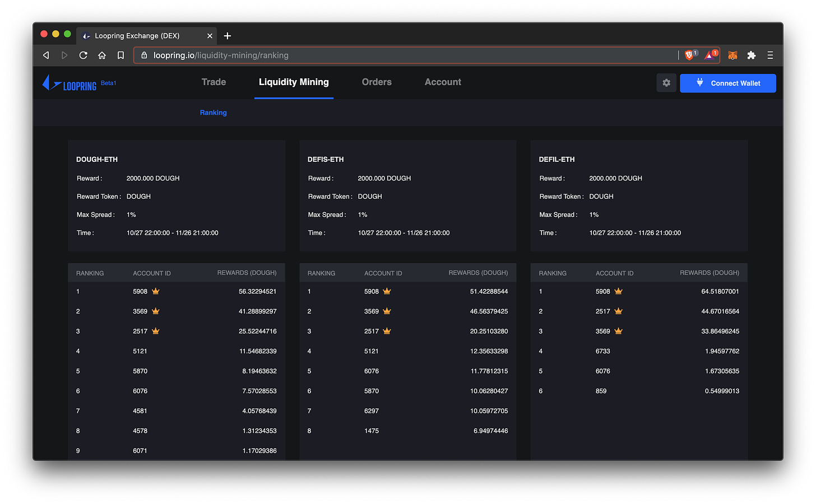The width and height of the screenshot is (816, 504).
Task: Open a new browser tab
Action: [228, 36]
